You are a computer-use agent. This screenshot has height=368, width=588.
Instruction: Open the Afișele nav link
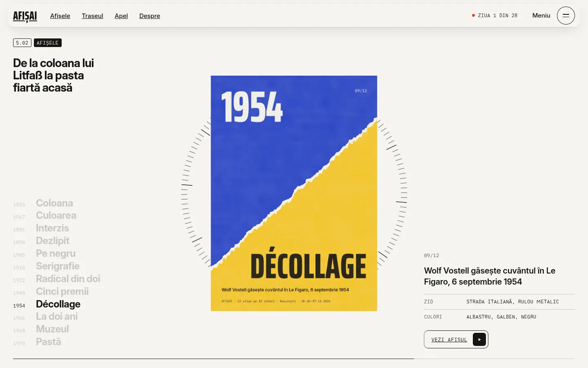[x=60, y=16]
